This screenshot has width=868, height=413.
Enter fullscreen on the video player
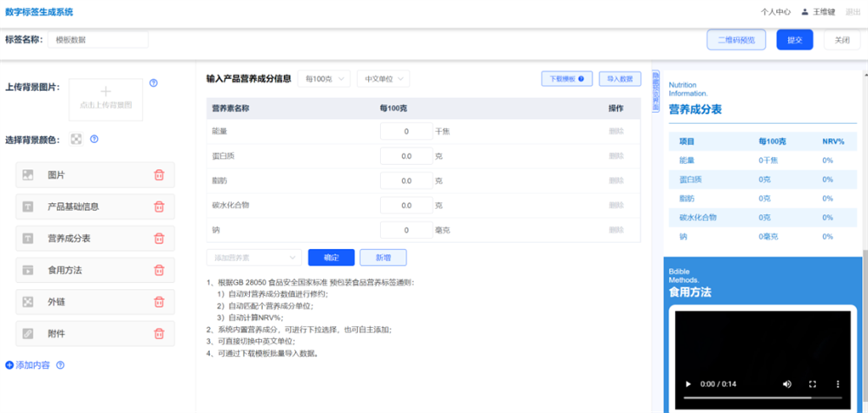[812, 384]
